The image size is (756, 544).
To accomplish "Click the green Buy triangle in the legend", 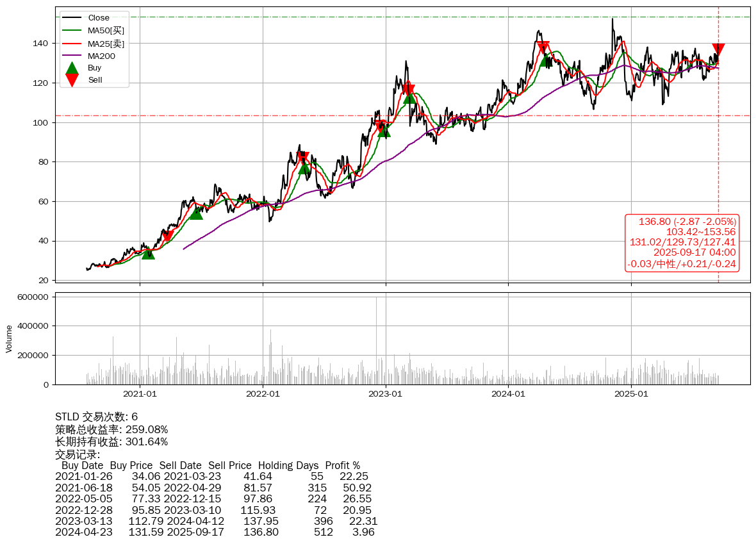I will [72, 68].
